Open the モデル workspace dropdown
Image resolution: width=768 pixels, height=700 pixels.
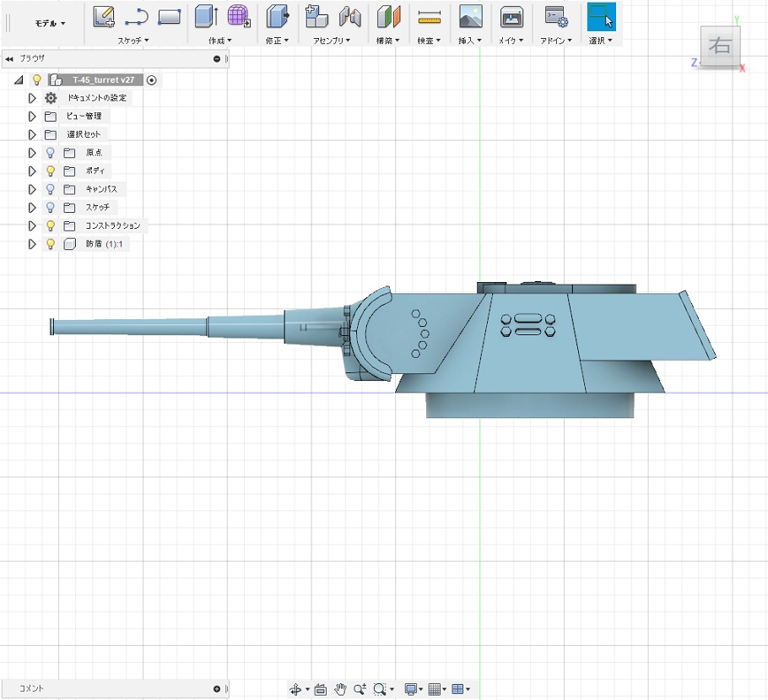(x=50, y=23)
